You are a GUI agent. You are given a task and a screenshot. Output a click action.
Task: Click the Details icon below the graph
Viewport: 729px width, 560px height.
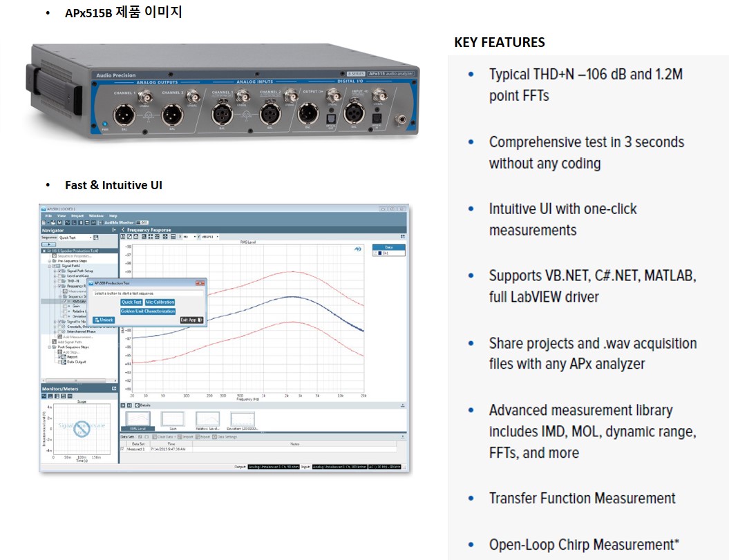pyautogui.click(x=138, y=406)
